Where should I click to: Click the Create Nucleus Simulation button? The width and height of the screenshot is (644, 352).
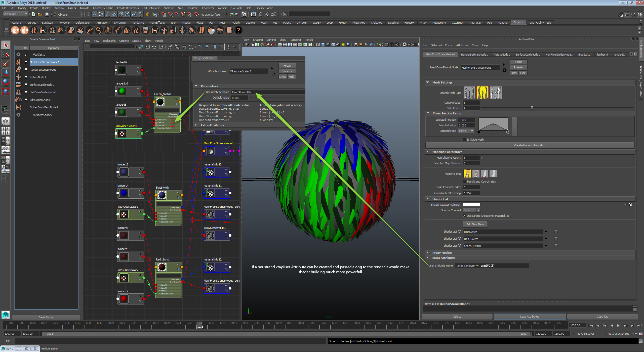click(x=530, y=145)
